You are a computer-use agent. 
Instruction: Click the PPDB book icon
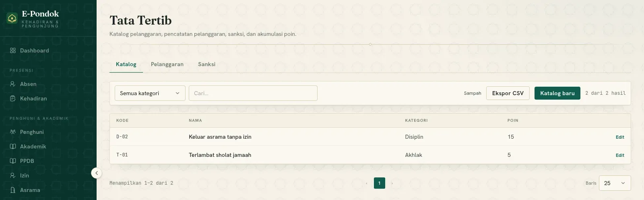click(x=13, y=161)
